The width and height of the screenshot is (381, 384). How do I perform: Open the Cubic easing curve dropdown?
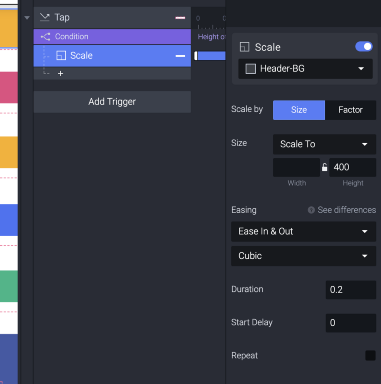pos(303,256)
